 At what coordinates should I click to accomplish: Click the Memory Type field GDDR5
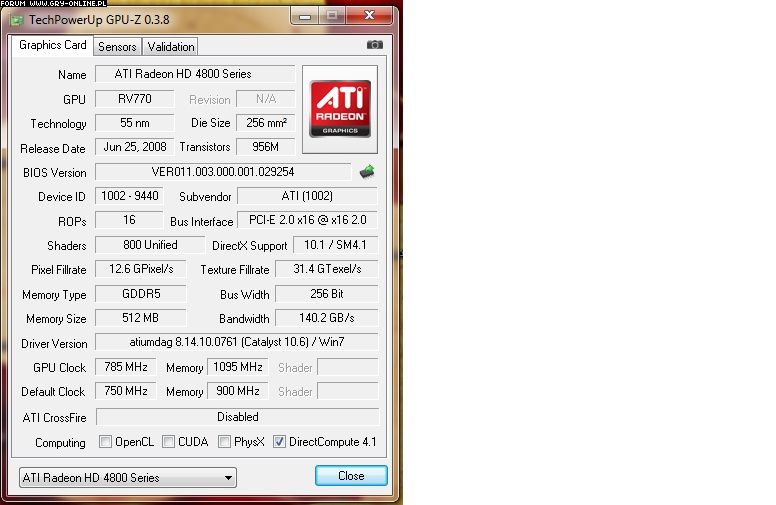click(141, 294)
